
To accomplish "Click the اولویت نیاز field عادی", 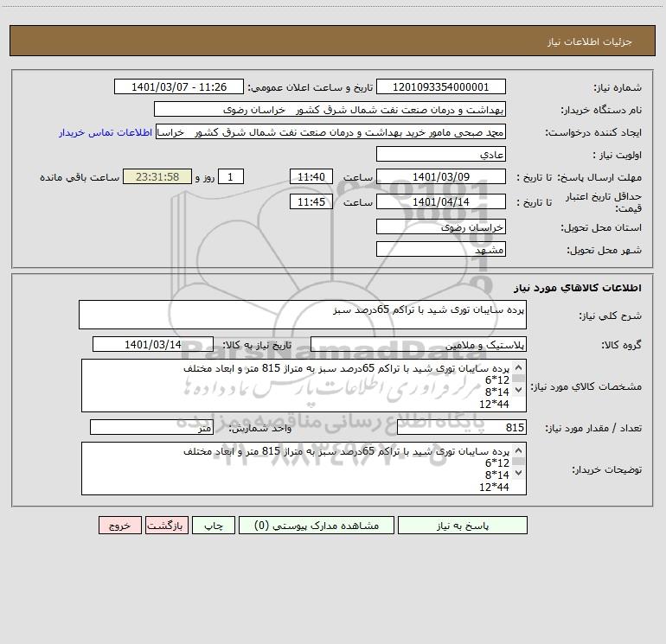I will (441, 154).
